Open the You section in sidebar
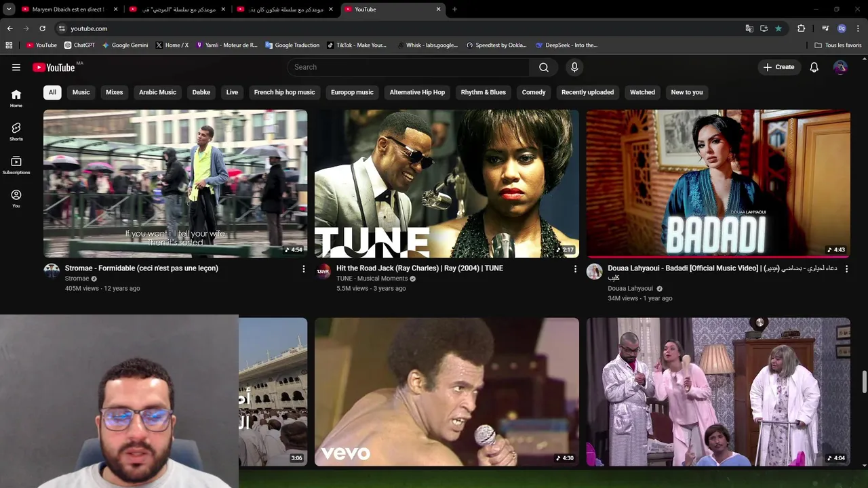 tap(16, 199)
